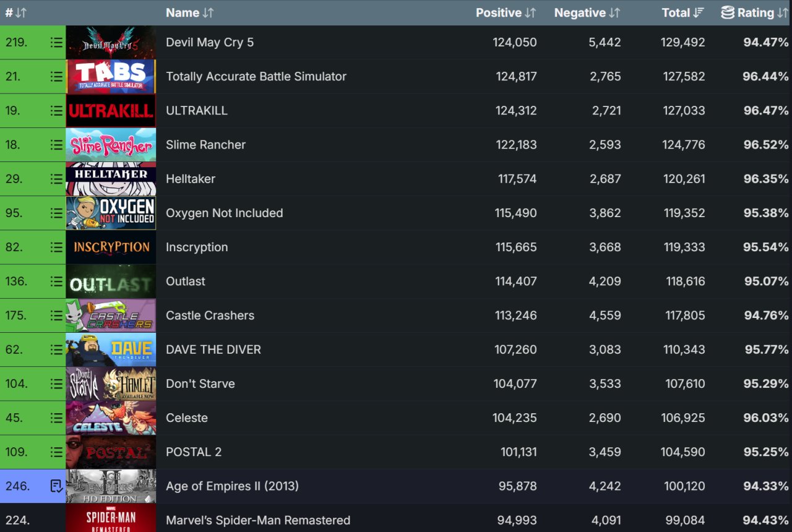Open the TABS game thumbnail
Viewport: 792px width, 532px height.
point(111,77)
